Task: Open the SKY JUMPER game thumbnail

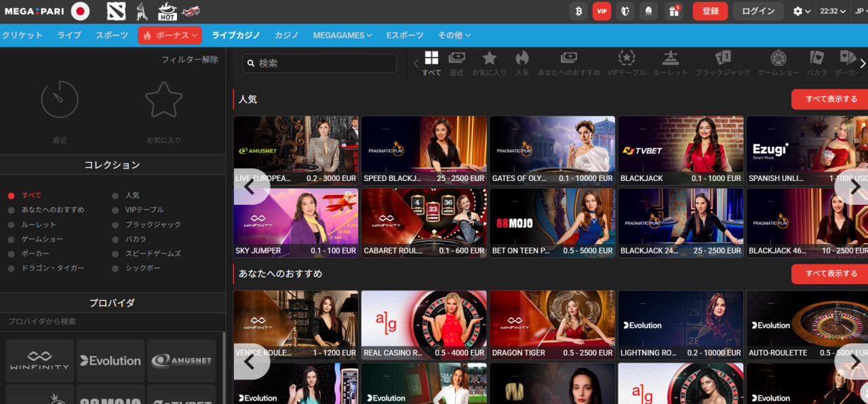Action: (296, 222)
